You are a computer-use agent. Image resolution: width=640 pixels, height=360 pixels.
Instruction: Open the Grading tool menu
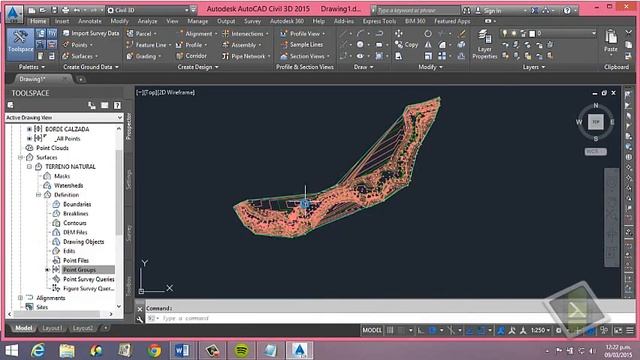tap(144, 56)
